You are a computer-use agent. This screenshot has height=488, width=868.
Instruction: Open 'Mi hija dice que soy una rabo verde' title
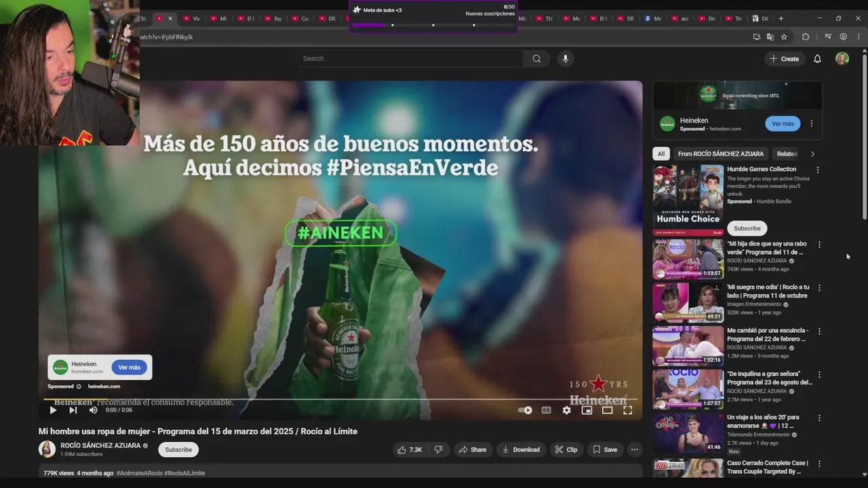(767, 247)
